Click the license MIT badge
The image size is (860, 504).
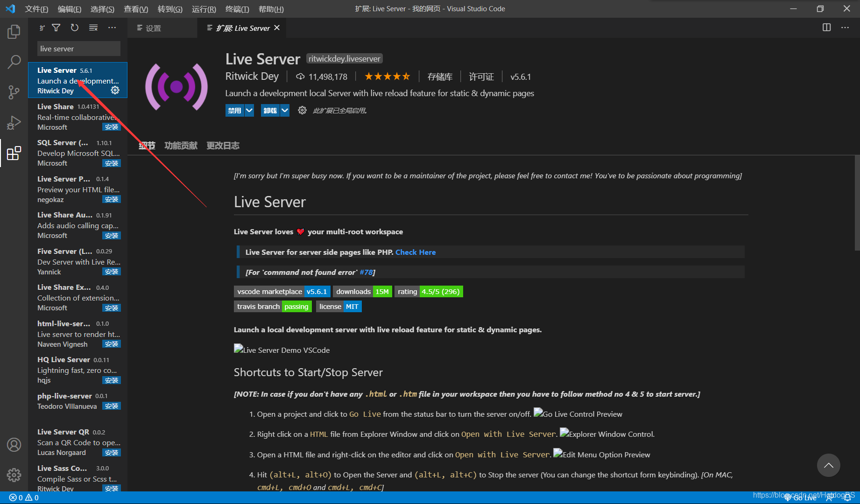coord(338,307)
